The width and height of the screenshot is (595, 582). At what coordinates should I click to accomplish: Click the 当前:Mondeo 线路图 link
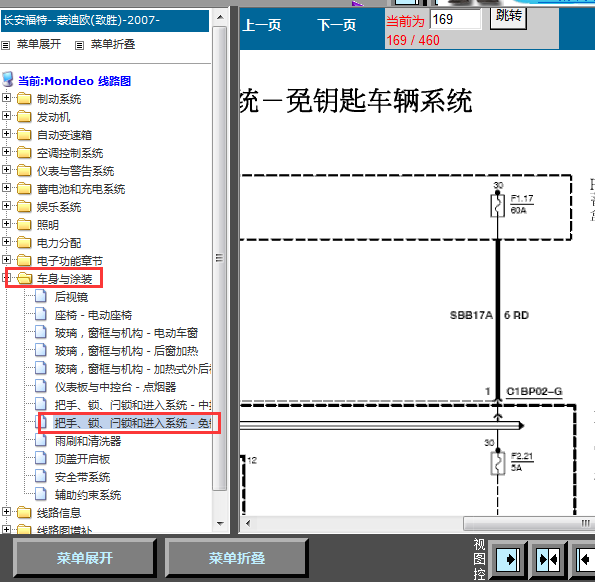pyautogui.click(x=74, y=81)
